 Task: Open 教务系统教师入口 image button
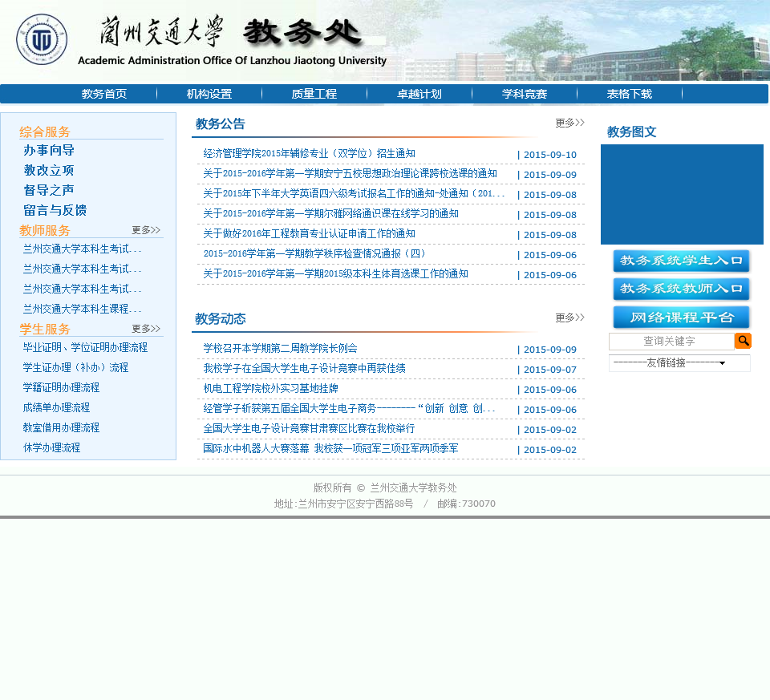(x=681, y=289)
